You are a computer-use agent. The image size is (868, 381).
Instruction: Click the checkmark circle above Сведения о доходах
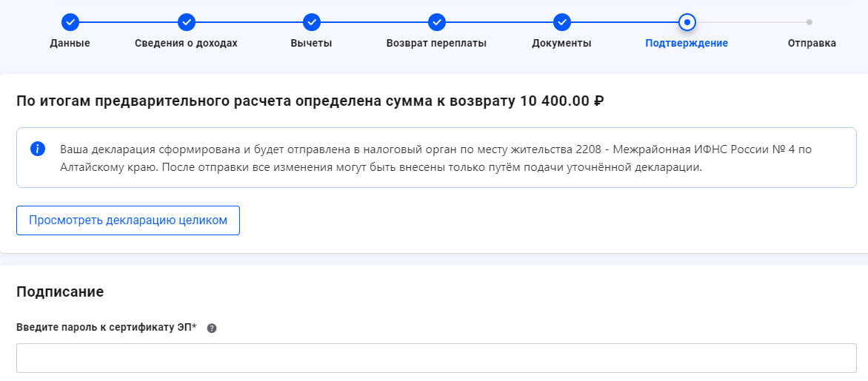click(x=187, y=22)
